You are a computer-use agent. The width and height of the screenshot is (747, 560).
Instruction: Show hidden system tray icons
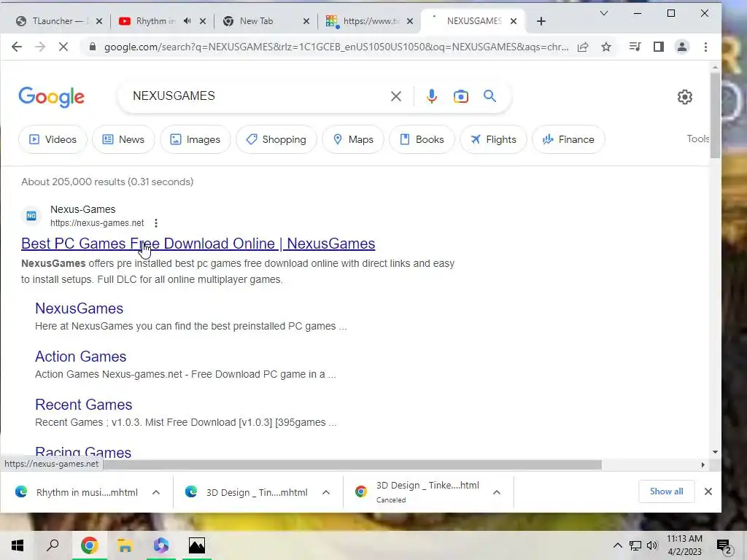pyautogui.click(x=617, y=545)
